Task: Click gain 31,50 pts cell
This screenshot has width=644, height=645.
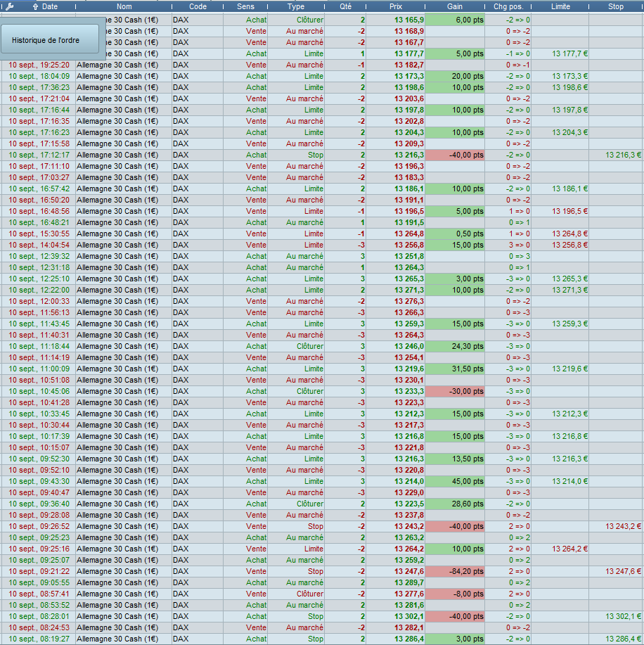Action: pos(455,369)
